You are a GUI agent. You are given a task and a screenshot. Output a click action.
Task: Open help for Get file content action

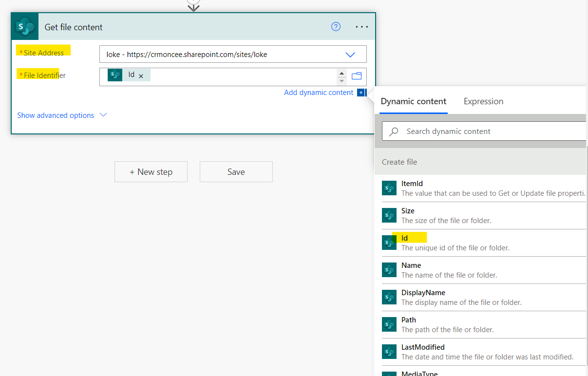pyautogui.click(x=336, y=27)
